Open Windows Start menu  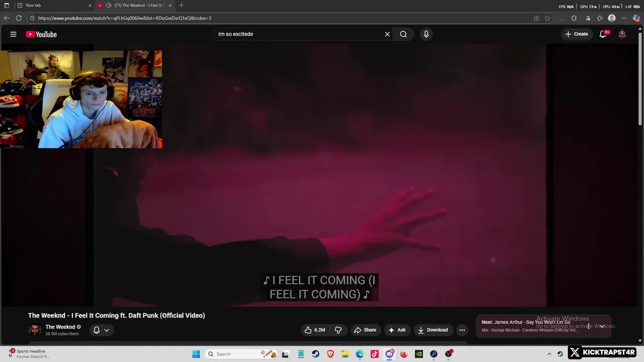point(196,354)
